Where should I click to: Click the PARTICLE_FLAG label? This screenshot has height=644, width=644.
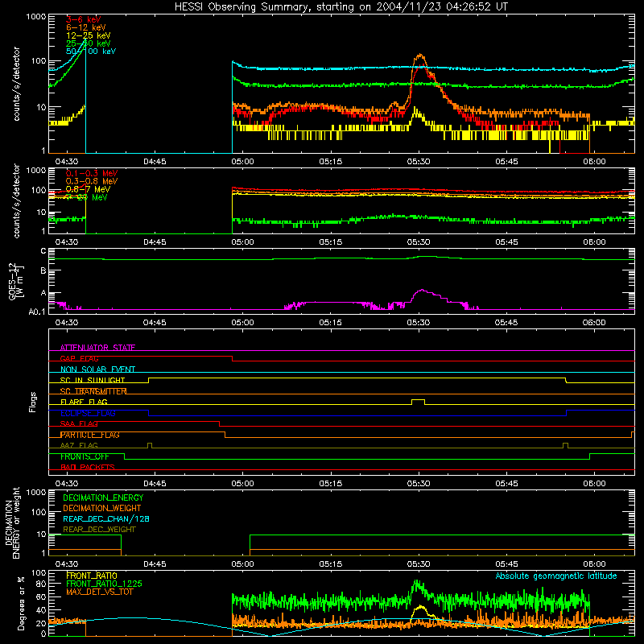(x=90, y=435)
